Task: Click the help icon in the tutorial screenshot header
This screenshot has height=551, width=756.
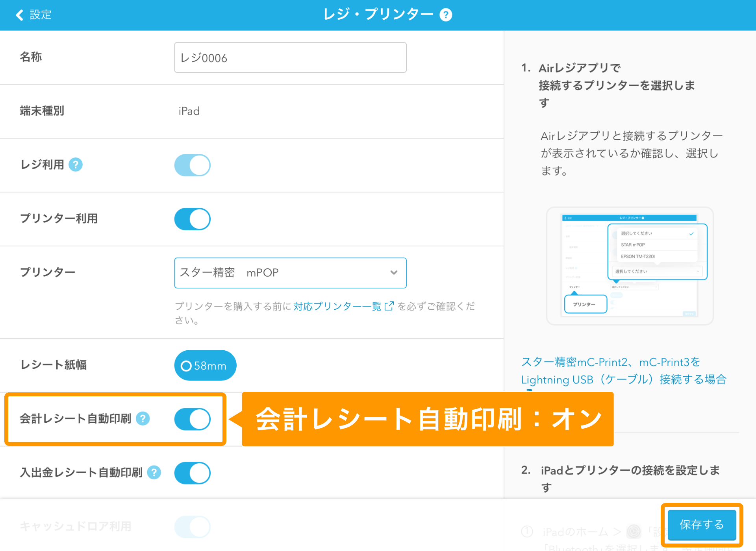Action: (x=643, y=218)
